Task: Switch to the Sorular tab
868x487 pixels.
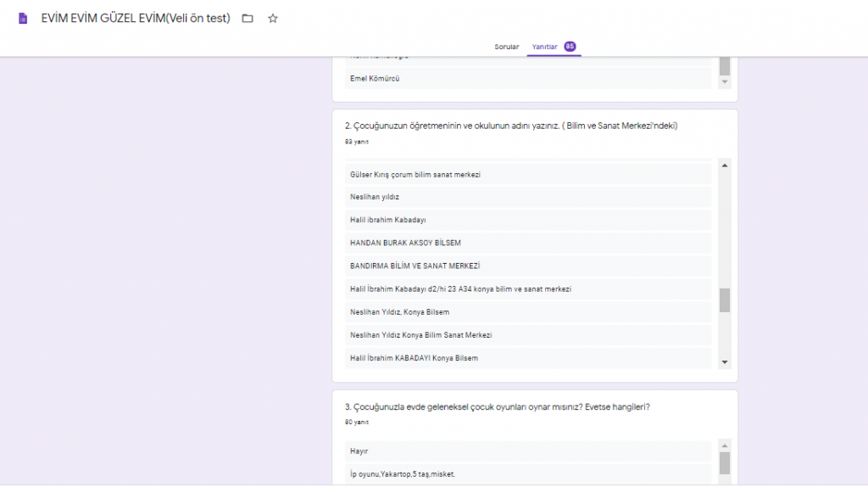Action: coord(507,47)
